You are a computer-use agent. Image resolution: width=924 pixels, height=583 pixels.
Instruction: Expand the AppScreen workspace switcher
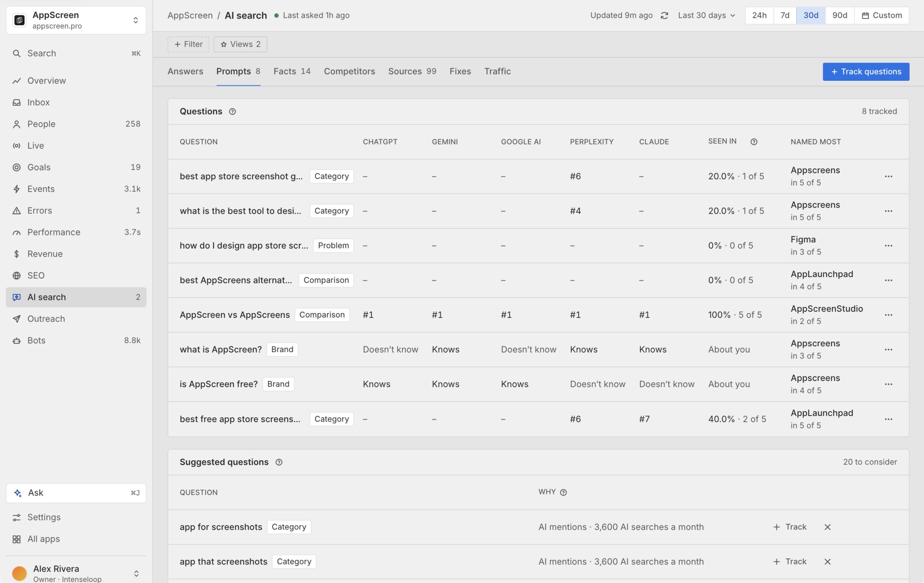click(76, 20)
